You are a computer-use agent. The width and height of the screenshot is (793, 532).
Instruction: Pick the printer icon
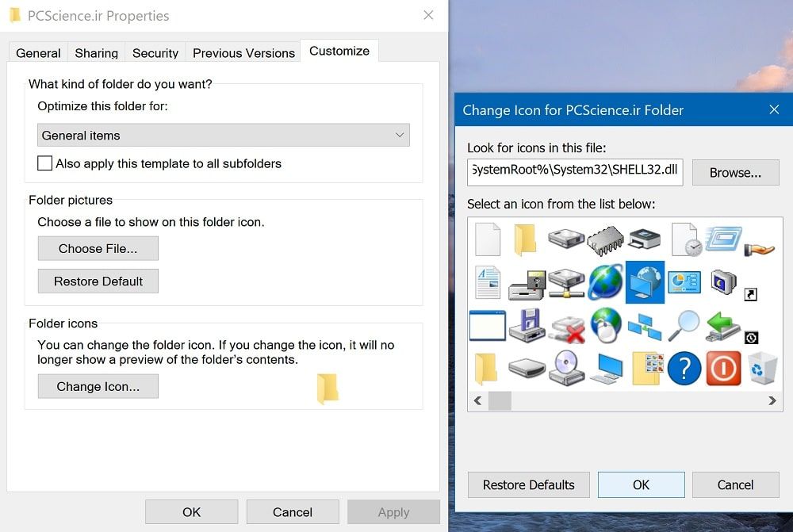tap(645, 239)
